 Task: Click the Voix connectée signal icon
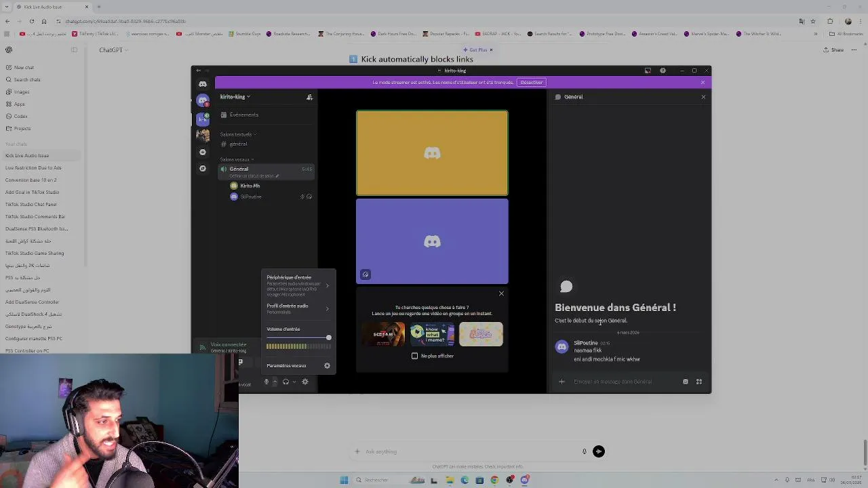point(202,347)
